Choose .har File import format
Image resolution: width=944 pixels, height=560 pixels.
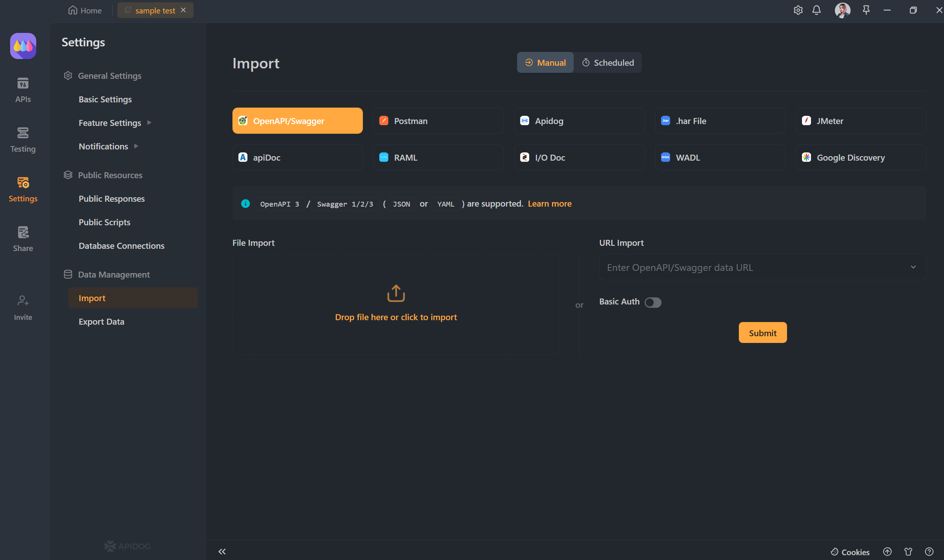(x=720, y=121)
